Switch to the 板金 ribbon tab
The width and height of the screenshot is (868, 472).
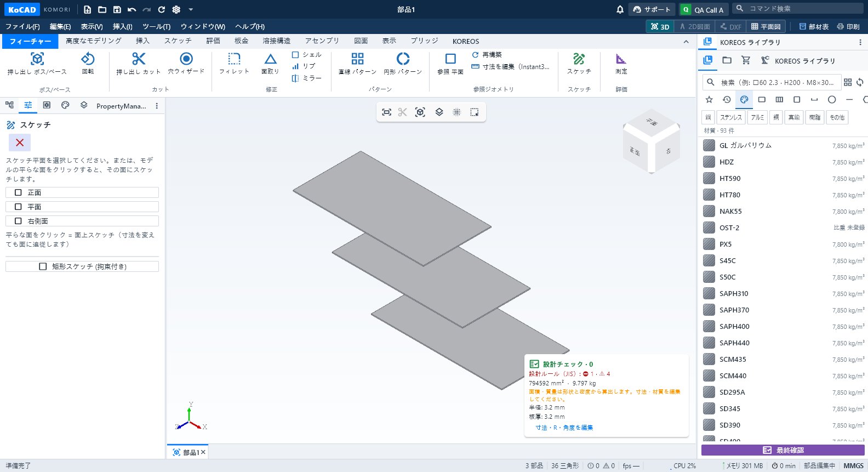242,41
